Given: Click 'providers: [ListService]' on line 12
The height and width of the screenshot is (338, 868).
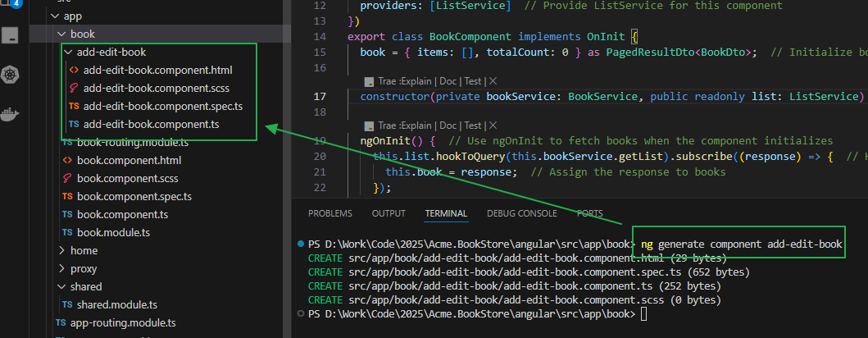Looking at the screenshot, I should pyautogui.click(x=435, y=6).
